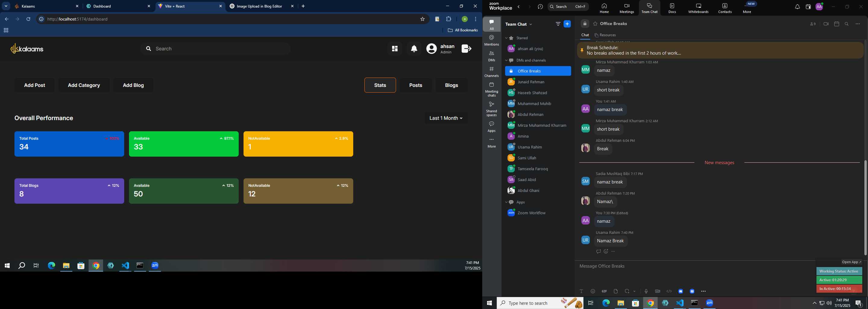Collapse the Apps section in chat list

tap(506, 202)
